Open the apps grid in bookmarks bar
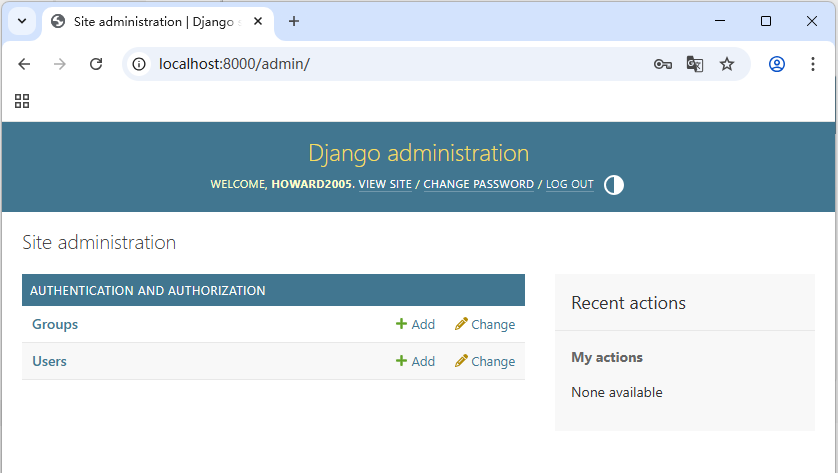838x473 pixels. tap(22, 101)
